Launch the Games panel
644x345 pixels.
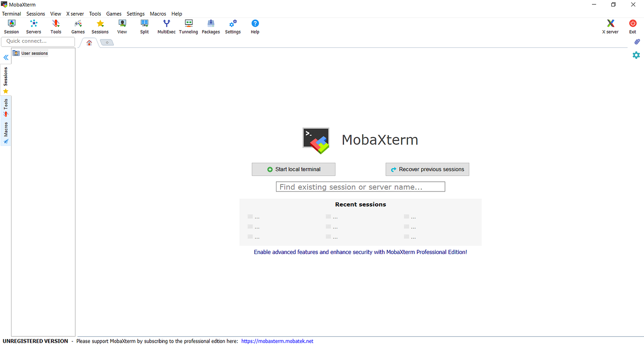click(x=78, y=26)
